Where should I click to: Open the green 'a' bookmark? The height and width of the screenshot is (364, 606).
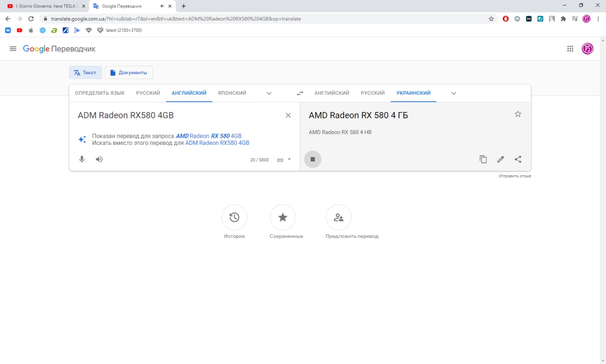(x=54, y=30)
